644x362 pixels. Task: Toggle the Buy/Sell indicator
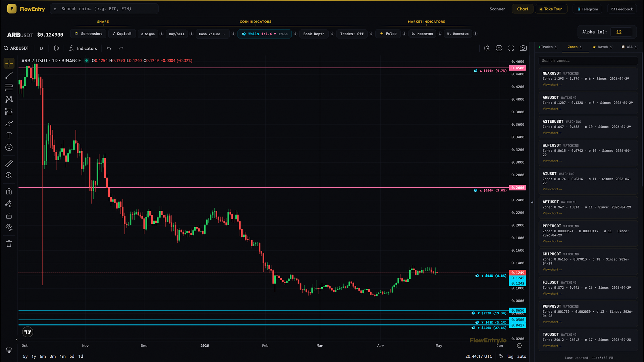pos(177,34)
